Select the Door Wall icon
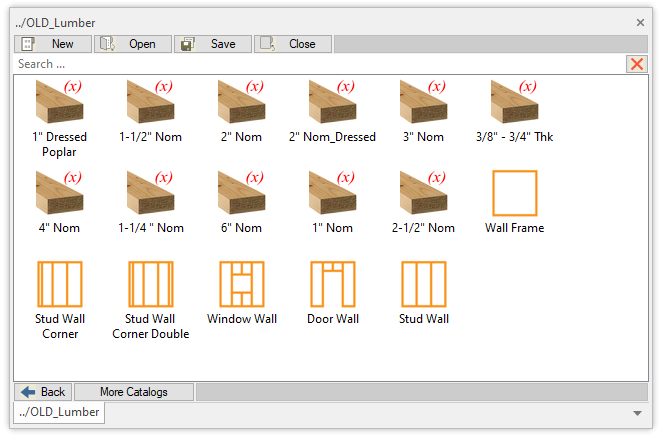 (332, 284)
